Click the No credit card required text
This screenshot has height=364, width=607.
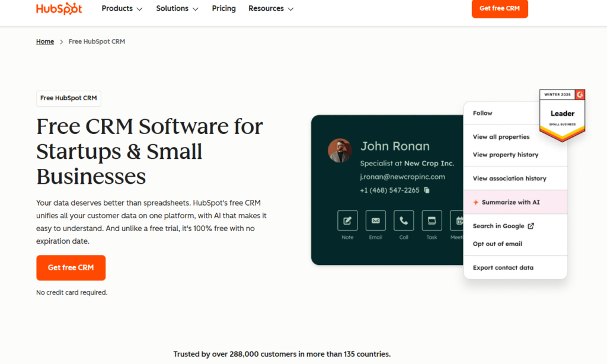tap(72, 292)
